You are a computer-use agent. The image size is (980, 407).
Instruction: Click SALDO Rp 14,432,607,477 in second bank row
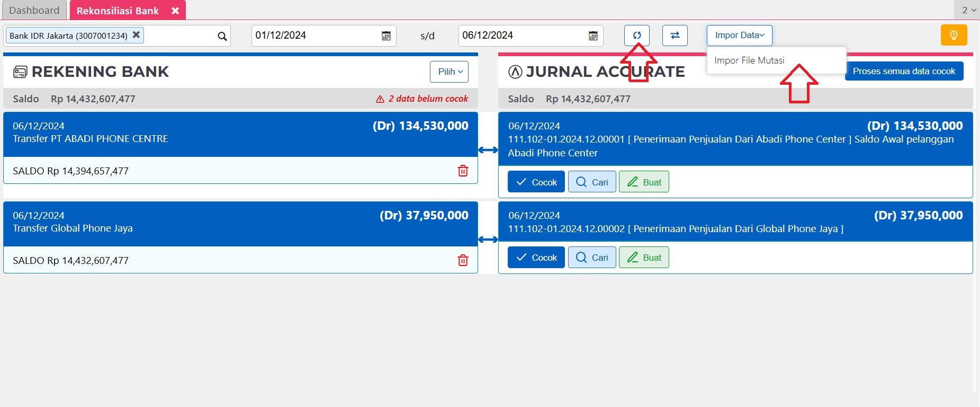(71, 260)
